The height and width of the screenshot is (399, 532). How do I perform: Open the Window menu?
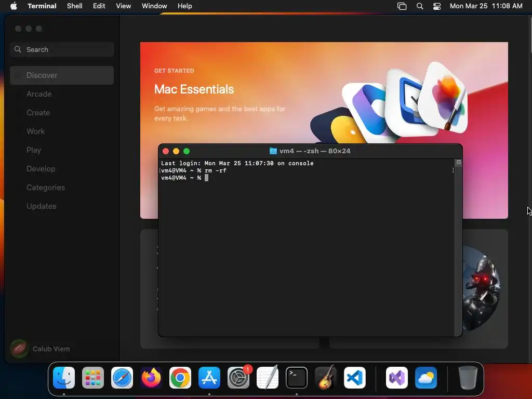154,6
